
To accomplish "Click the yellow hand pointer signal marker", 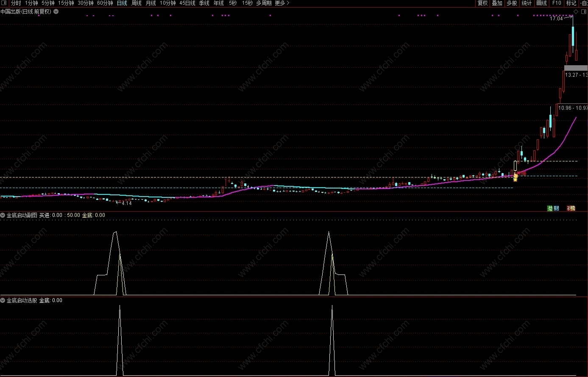I will 516,176.
